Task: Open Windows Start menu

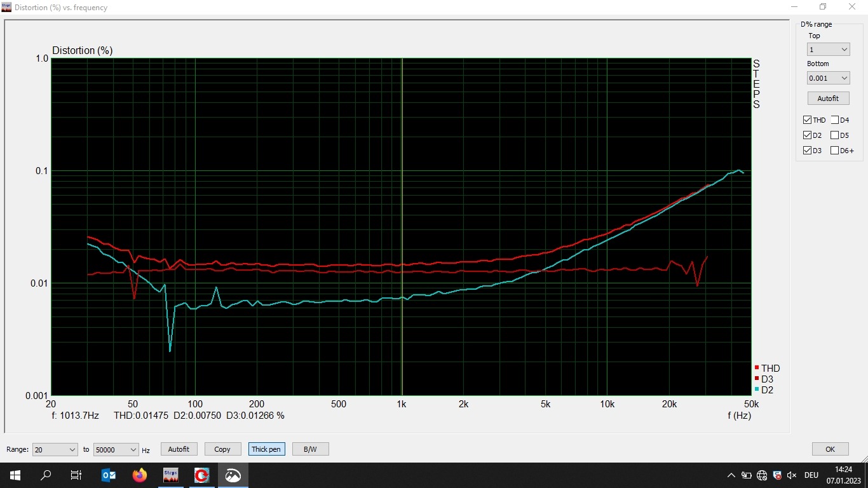Action: (x=15, y=475)
